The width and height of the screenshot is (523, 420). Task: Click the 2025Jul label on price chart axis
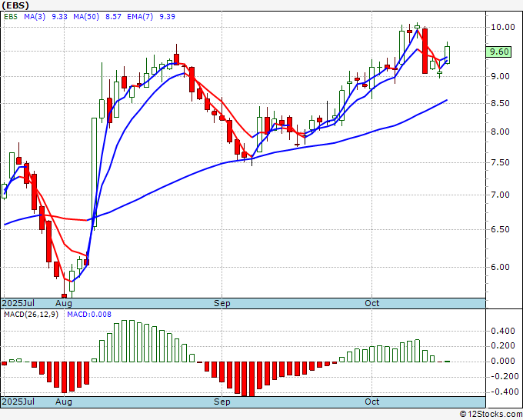[x=18, y=303]
